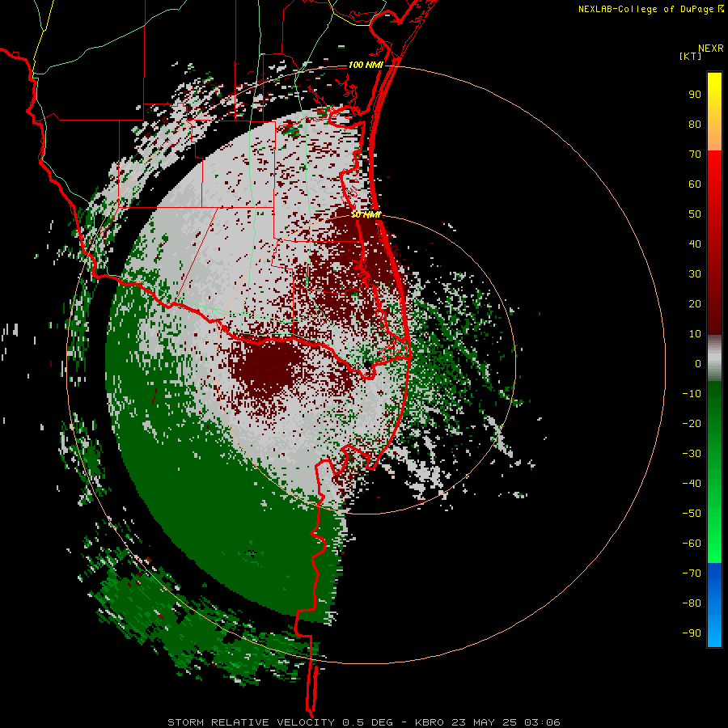The image size is (728, 728).
Task: Click the 50 value on the velocity scale
Action: (x=695, y=214)
